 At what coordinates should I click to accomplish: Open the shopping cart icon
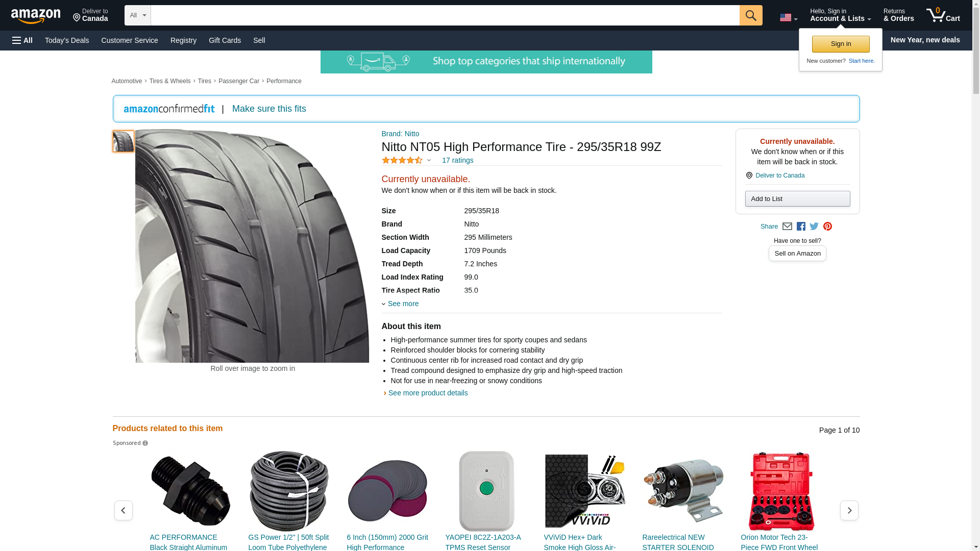click(943, 15)
